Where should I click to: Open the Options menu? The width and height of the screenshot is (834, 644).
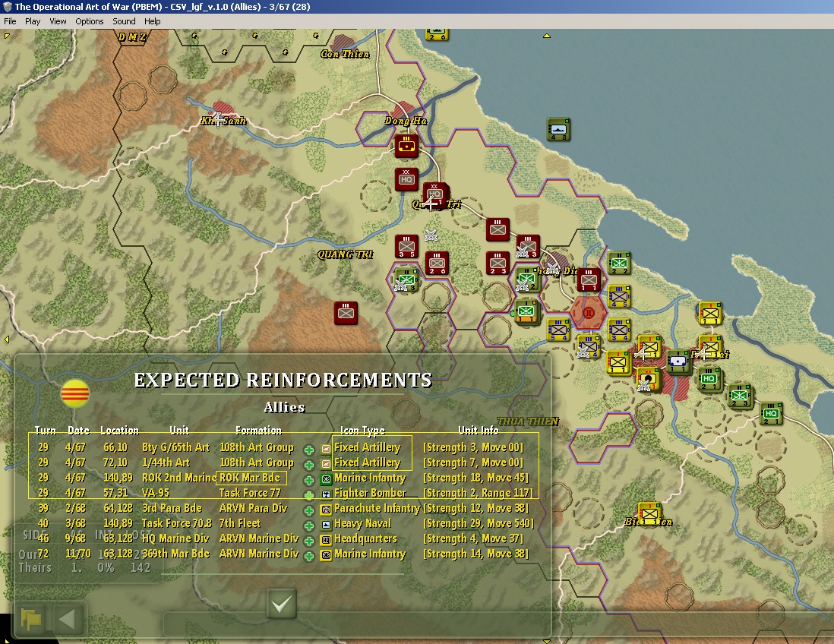[x=90, y=21]
